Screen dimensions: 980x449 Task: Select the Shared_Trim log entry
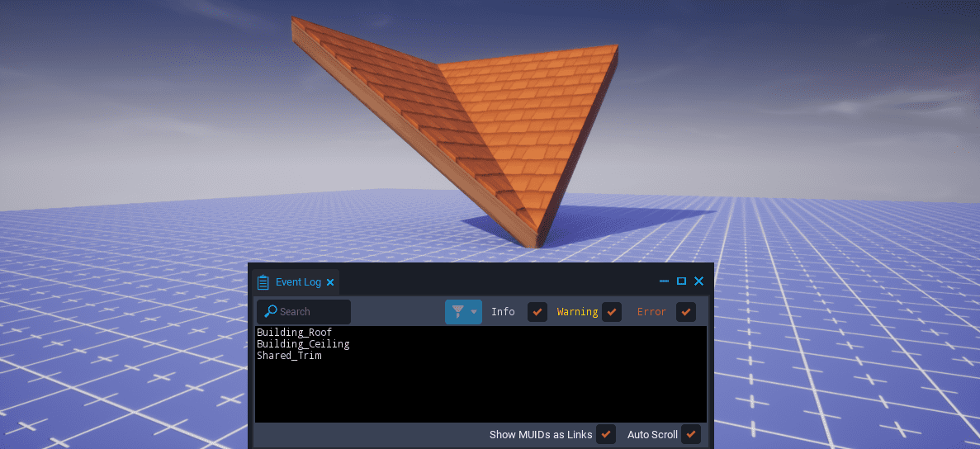click(x=289, y=356)
